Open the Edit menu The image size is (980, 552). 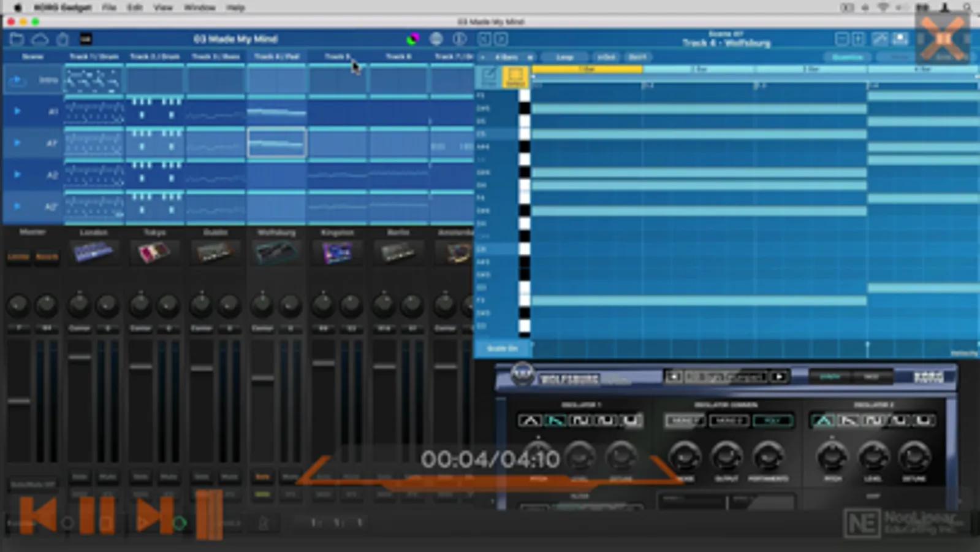pos(135,7)
